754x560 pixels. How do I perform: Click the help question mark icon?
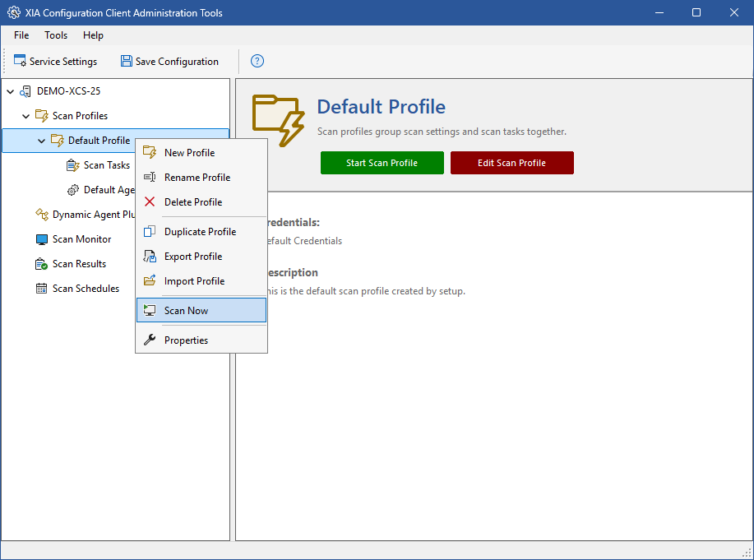pos(257,61)
